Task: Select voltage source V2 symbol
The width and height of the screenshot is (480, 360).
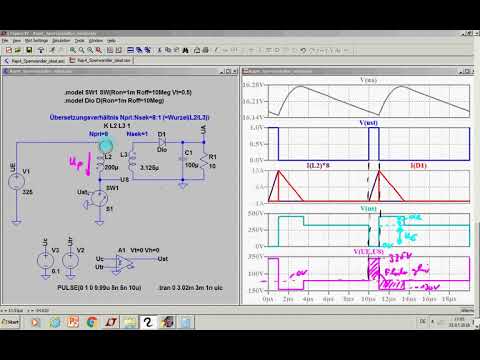Action: (71, 261)
